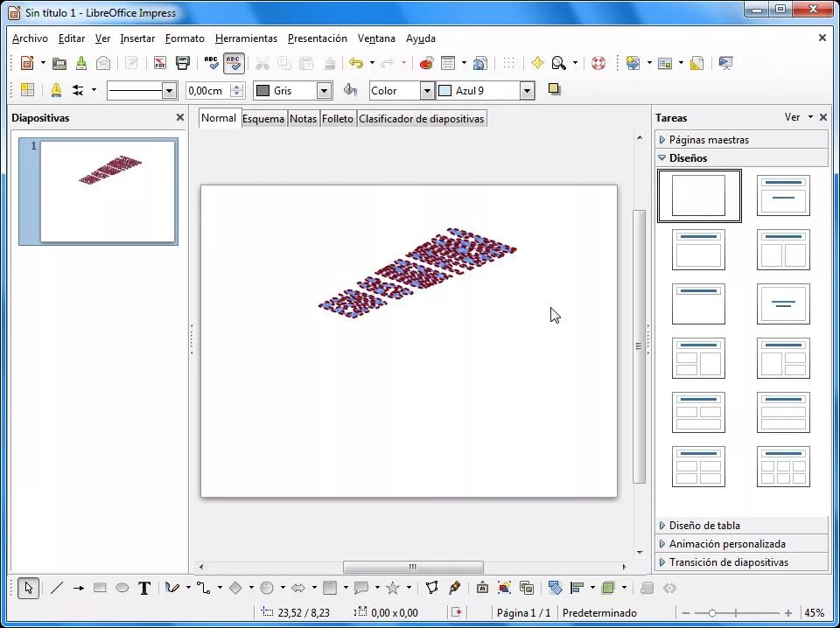Select the Ellipse tool
This screenshot has height=628, width=840.
122,588
